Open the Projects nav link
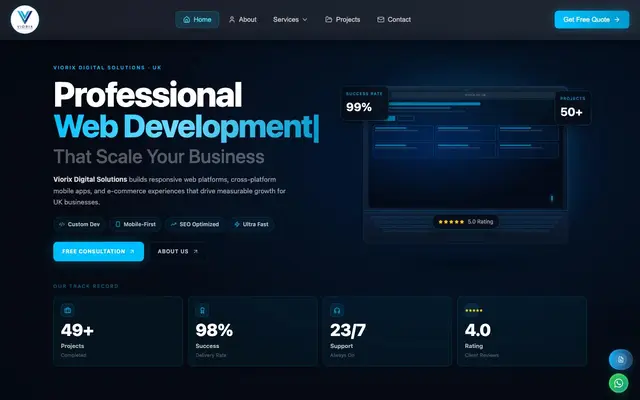Screen dimensions: 640x400 [x=342, y=20]
